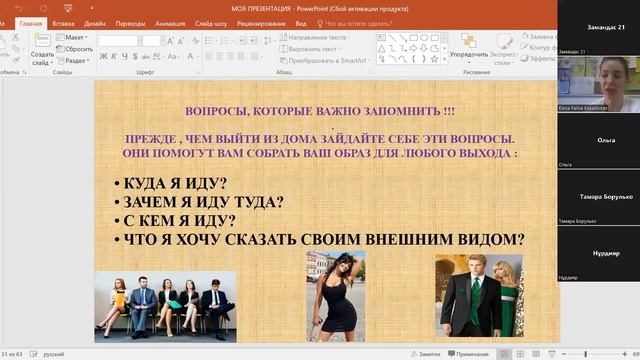Choose font color A button
The height and width of the screenshot is (360, 640).
(x=190, y=56)
